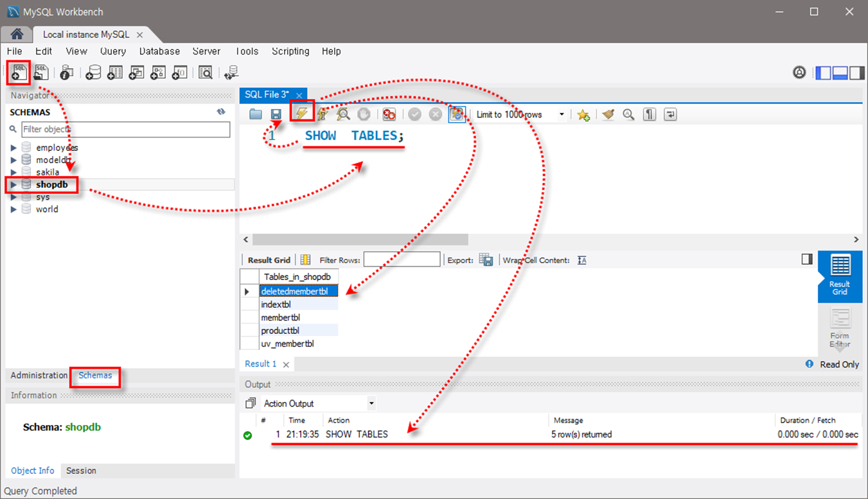Select Result Grid side button
The height and width of the screenshot is (499, 868).
tap(840, 277)
